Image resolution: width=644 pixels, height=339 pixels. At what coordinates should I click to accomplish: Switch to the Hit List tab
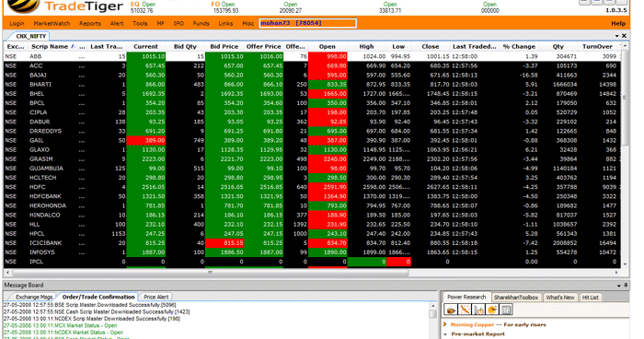[591, 297]
